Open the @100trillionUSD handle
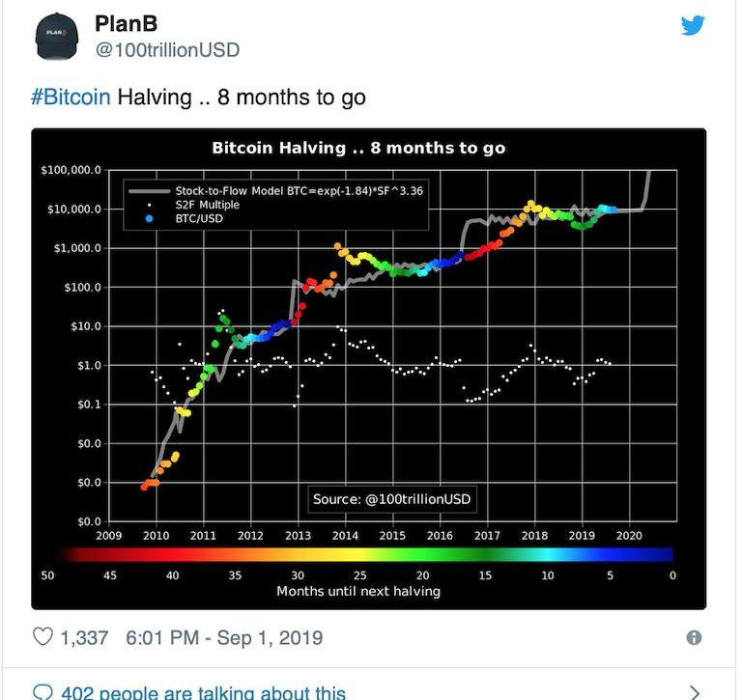This screenshot has height=700, width=742. coord(167,50)
